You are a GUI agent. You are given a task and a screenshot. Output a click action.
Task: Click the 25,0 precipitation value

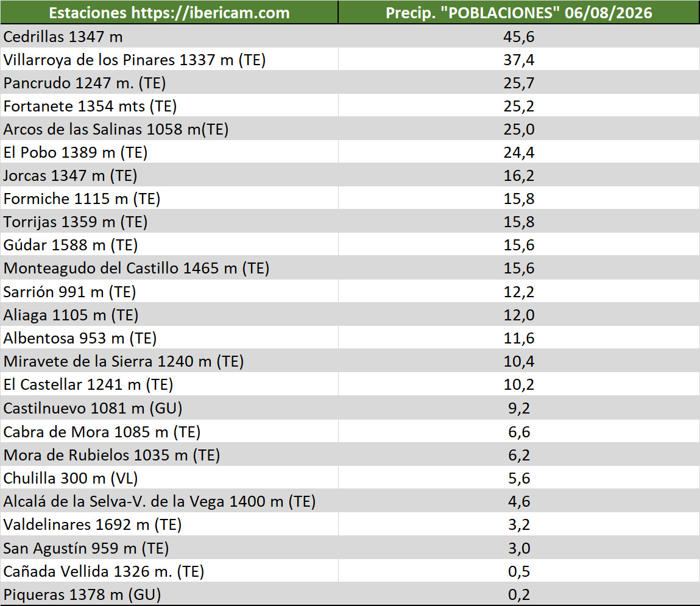518,129
